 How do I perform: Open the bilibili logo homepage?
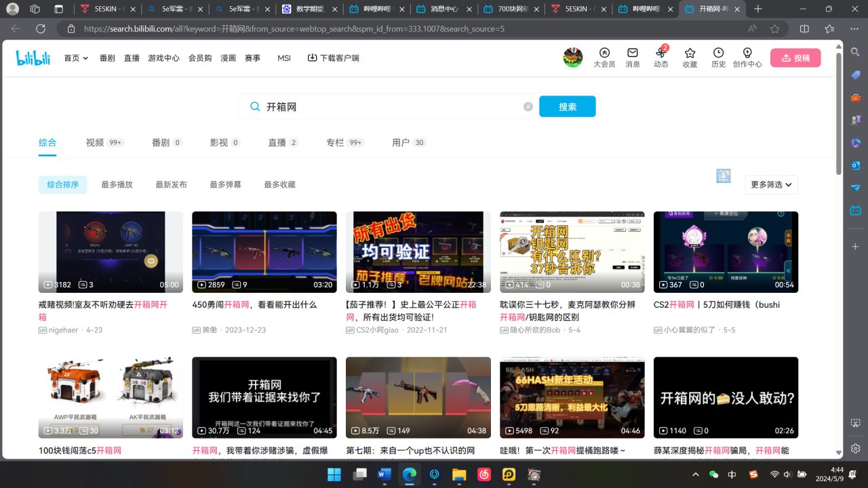[x=33, y=58]
